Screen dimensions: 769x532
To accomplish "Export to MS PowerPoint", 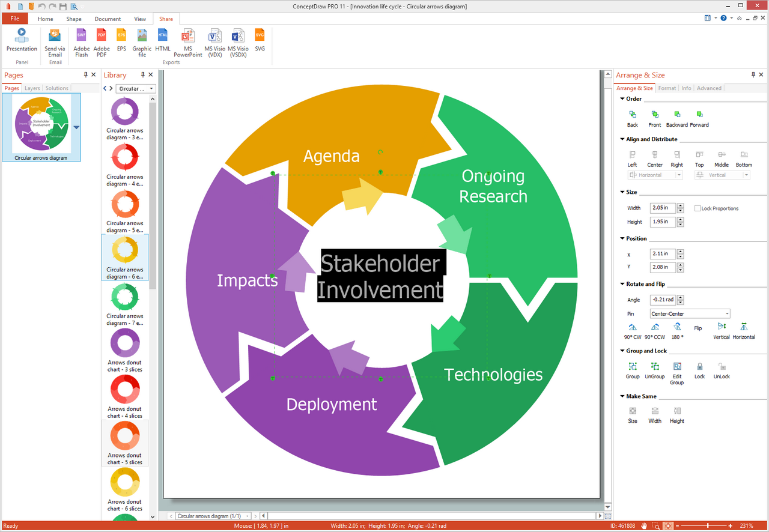I will (188, 43).
